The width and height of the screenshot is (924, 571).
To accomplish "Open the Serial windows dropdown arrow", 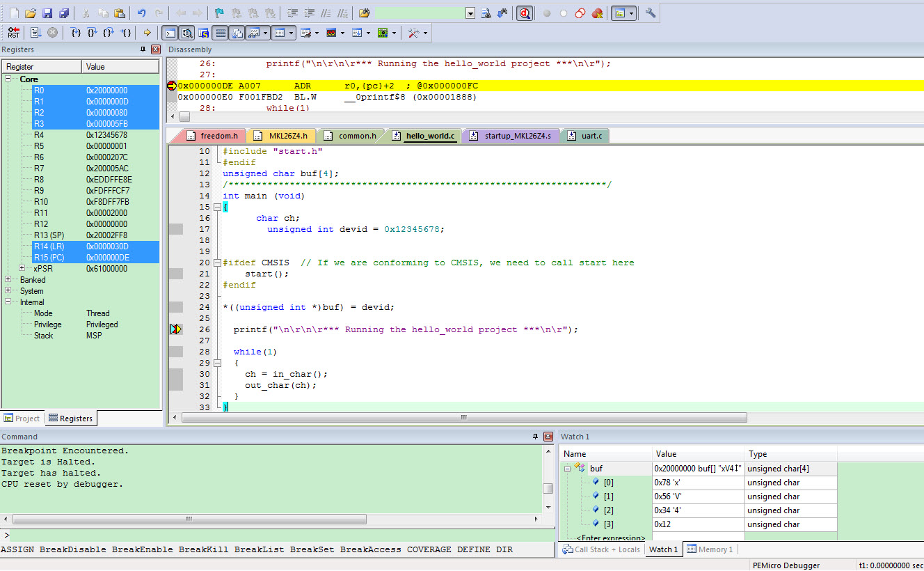I will pyautogui.click(x=317, y=33).
